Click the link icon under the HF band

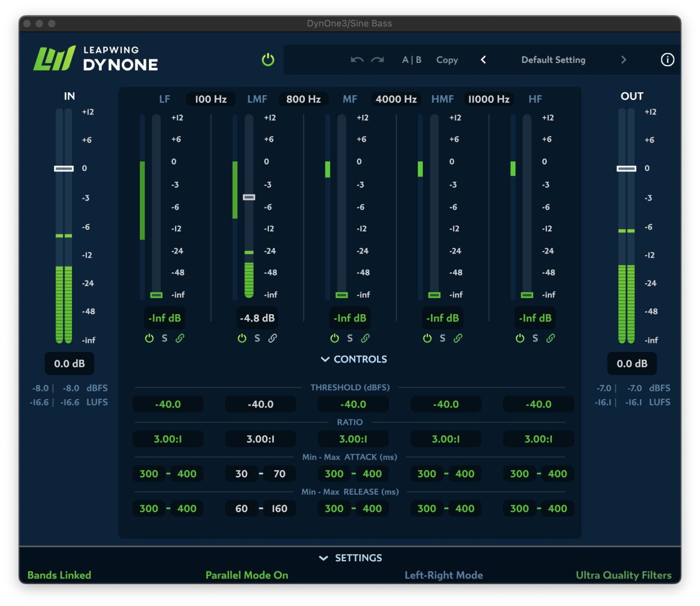[551, 338]
